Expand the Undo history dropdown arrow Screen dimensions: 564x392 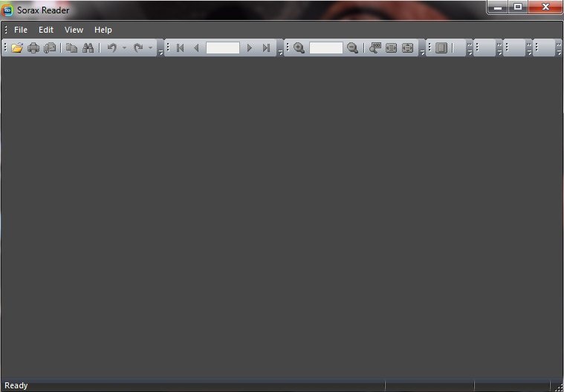pos(124,48)
